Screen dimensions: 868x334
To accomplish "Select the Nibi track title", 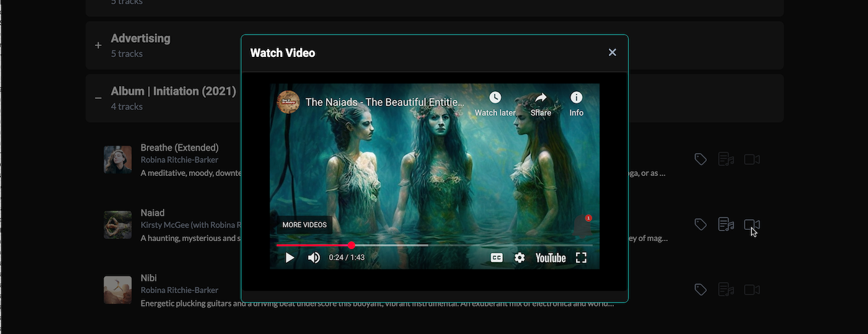I will [x=148, y=278].
